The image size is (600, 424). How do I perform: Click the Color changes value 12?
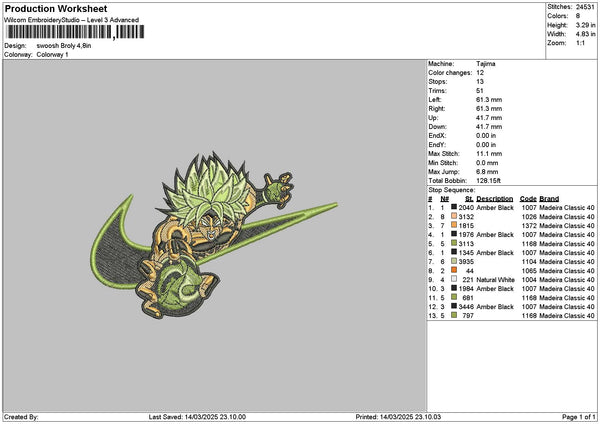coord(480,73)
